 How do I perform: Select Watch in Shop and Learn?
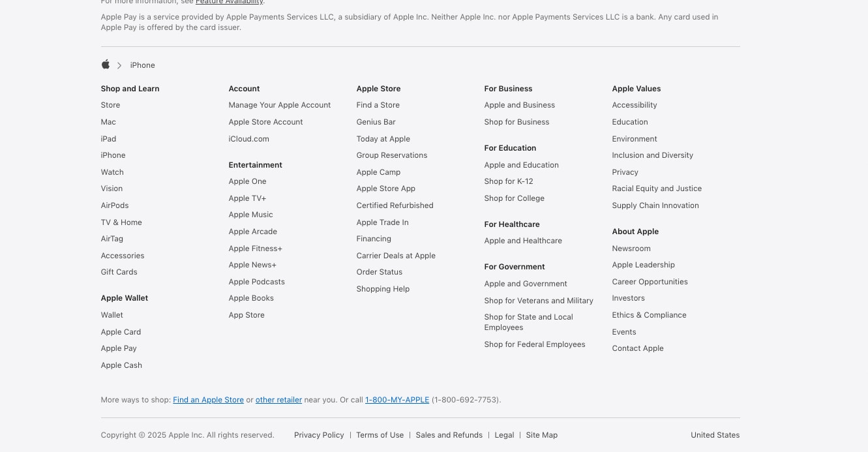point(112,172)
